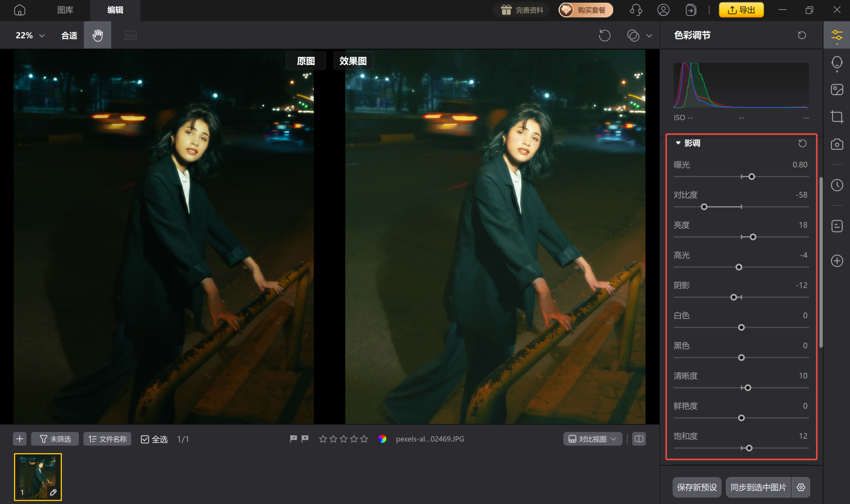Select the portrait beautify tool in right sidebar

[837, 63]
